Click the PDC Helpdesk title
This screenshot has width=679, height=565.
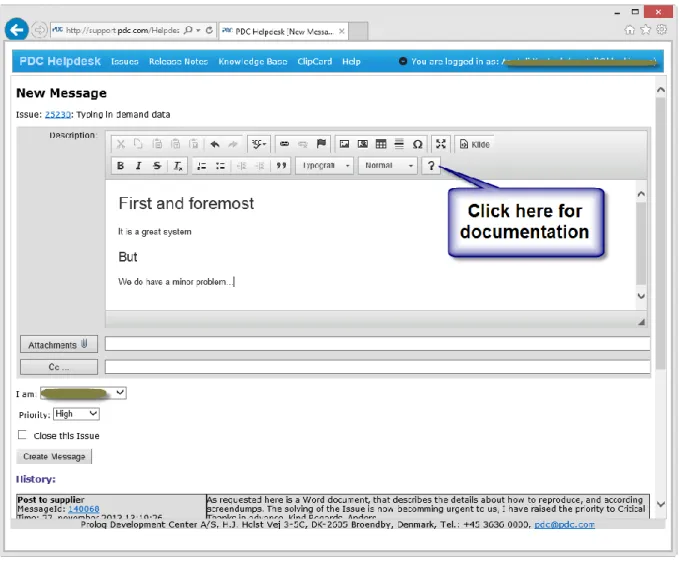click(x=60, y=61)
